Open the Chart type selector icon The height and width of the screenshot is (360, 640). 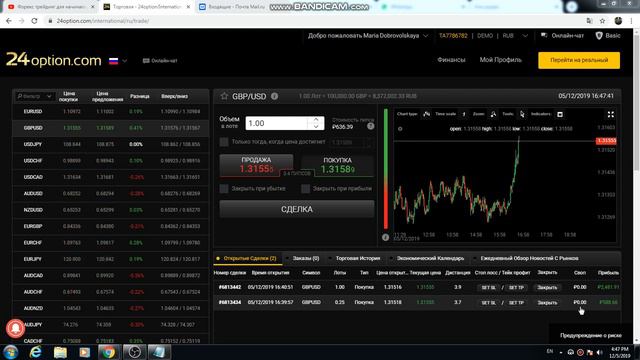coord(427,114)
